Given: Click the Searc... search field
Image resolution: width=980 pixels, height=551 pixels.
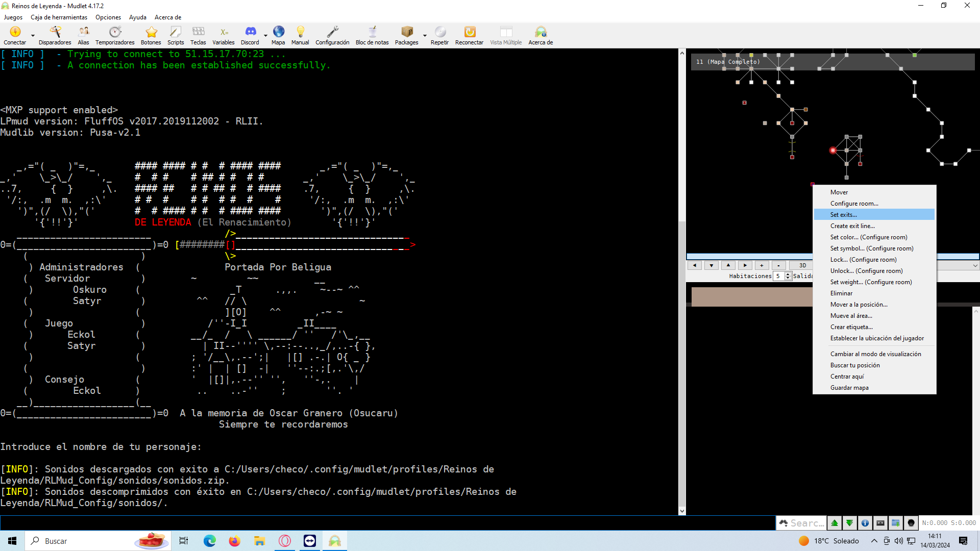Looking at the screenshot, I should point(807,523).
